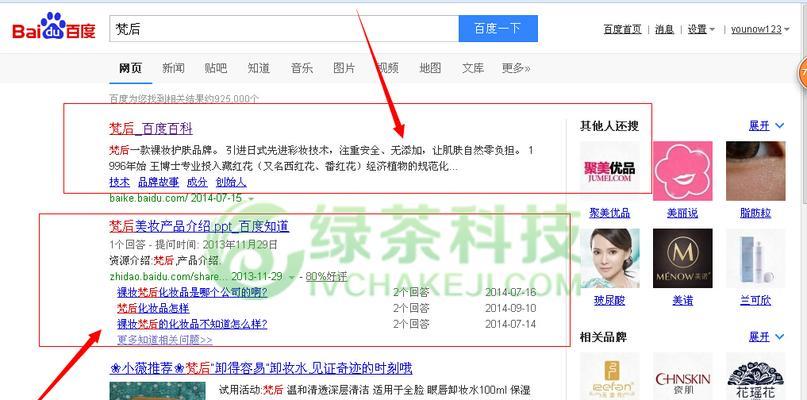Switch to the 音乐 tab
Viewport: 807px width, 400px height.
[x=302, y=68]
